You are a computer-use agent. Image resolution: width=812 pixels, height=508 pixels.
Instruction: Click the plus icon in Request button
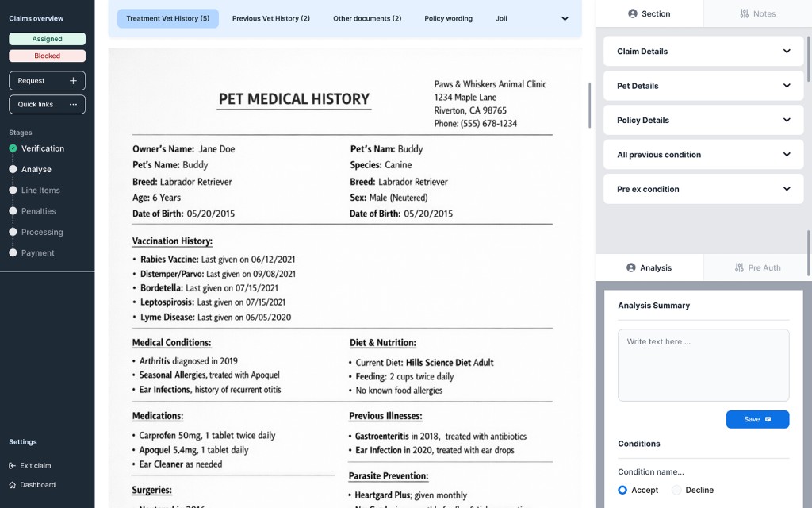[73, 81]
